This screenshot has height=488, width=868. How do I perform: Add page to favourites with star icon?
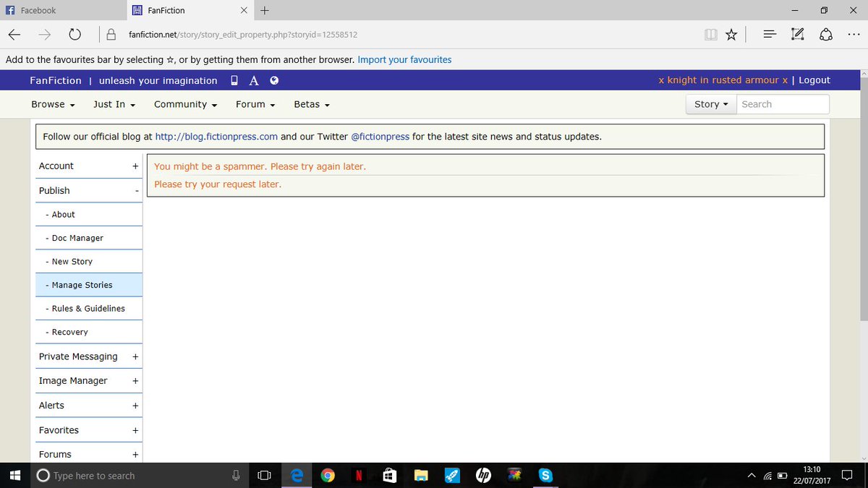[731, 34]
